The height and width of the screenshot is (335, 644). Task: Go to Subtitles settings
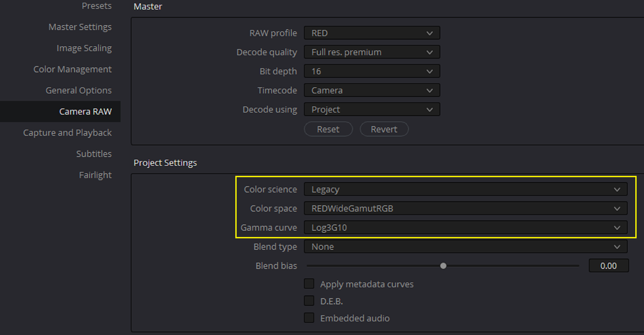(94, 154)
